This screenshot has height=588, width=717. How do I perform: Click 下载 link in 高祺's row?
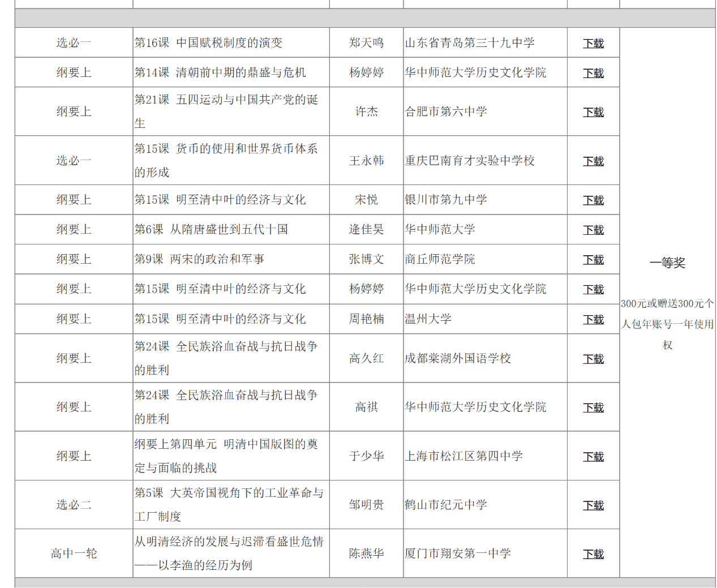tap(593, 407)
